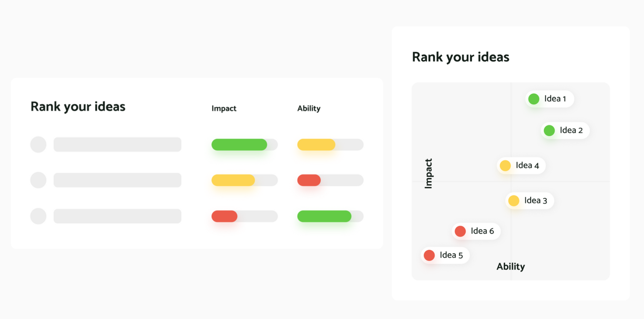The width and height of the screenshot is (644, 319).
Task: Adjust the red Ability slider in second row
Action: (330, 180)
